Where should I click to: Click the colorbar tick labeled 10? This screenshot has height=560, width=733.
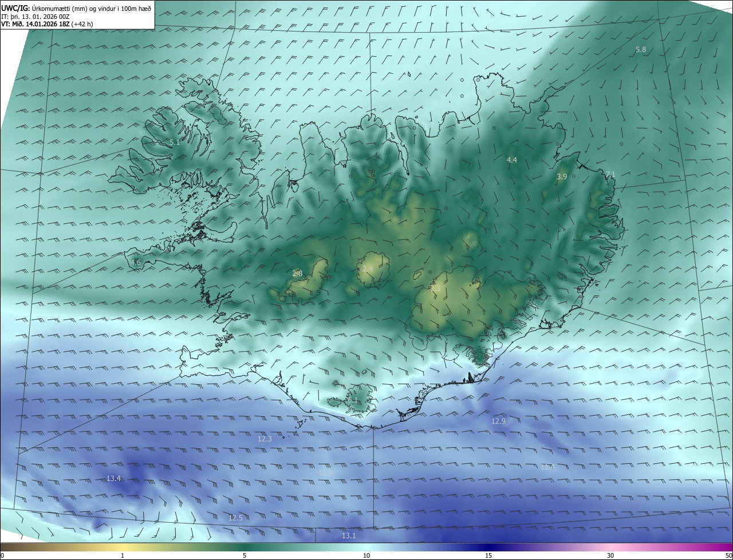tap(366, 555)
